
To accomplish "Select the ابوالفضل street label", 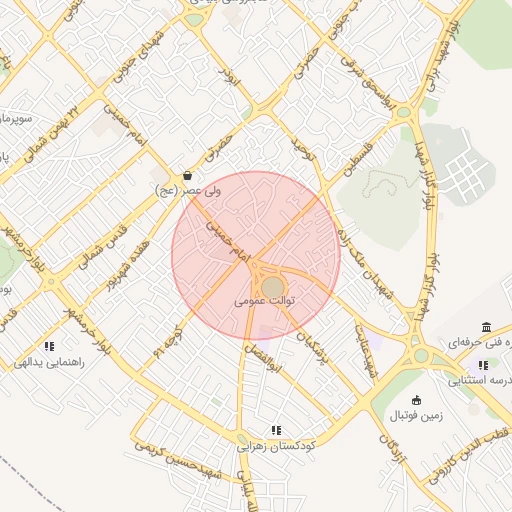I will (263, 358).
